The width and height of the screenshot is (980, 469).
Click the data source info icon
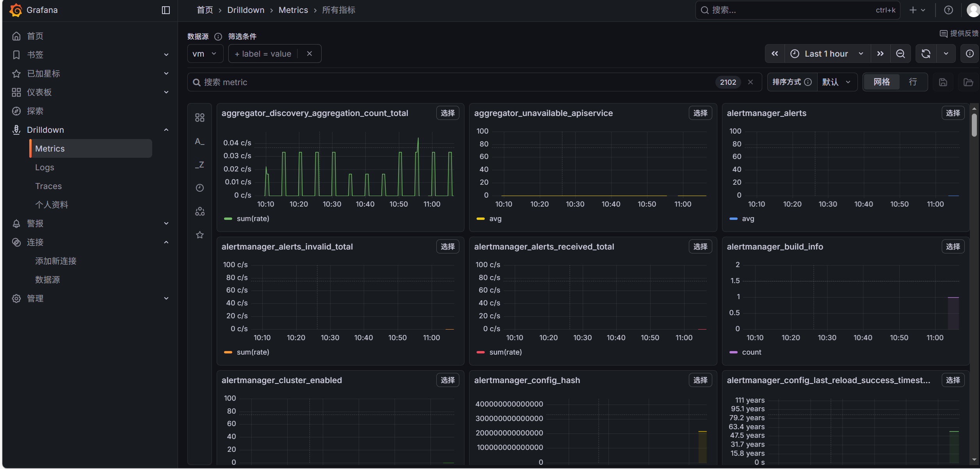[x=218, y=37]
